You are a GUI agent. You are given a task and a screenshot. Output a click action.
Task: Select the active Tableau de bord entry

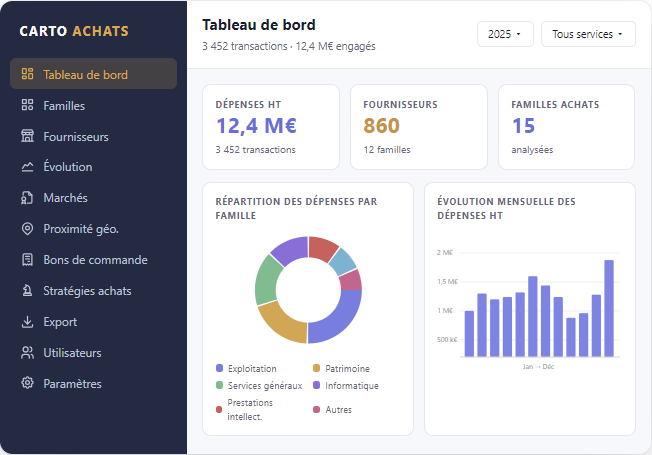[x=94, y=74]
